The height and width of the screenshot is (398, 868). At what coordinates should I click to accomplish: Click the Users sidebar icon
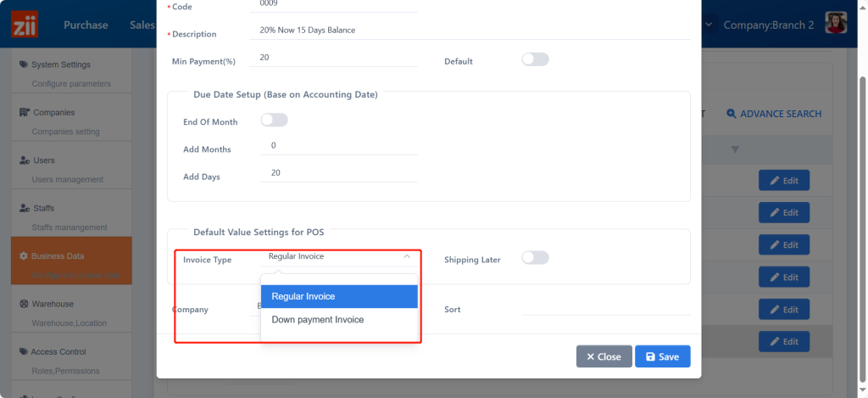click(x=25, y=160)
